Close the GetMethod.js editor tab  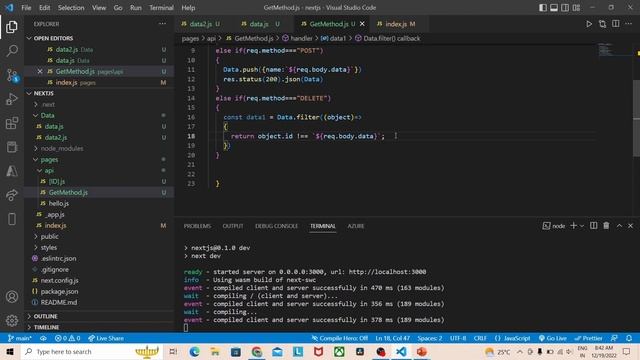(362, 24)
